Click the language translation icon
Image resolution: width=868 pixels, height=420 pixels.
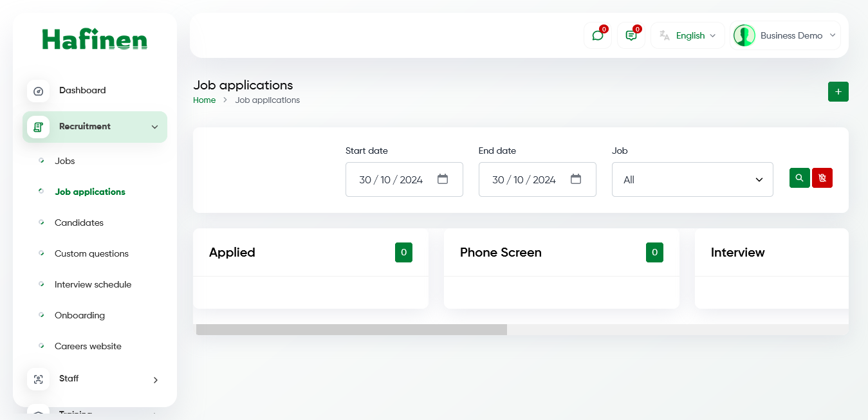(665, 35)
